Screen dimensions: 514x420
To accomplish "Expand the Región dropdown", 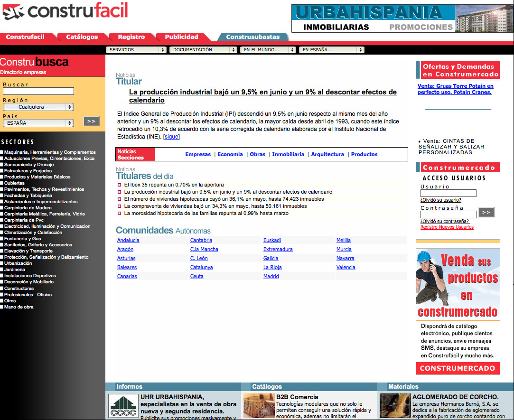I will pos(38,107).
